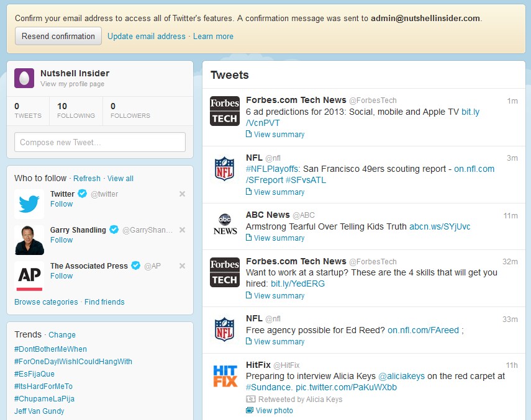Open the pic.twitter.com/PaKuWXbb link

click(346, 387)
